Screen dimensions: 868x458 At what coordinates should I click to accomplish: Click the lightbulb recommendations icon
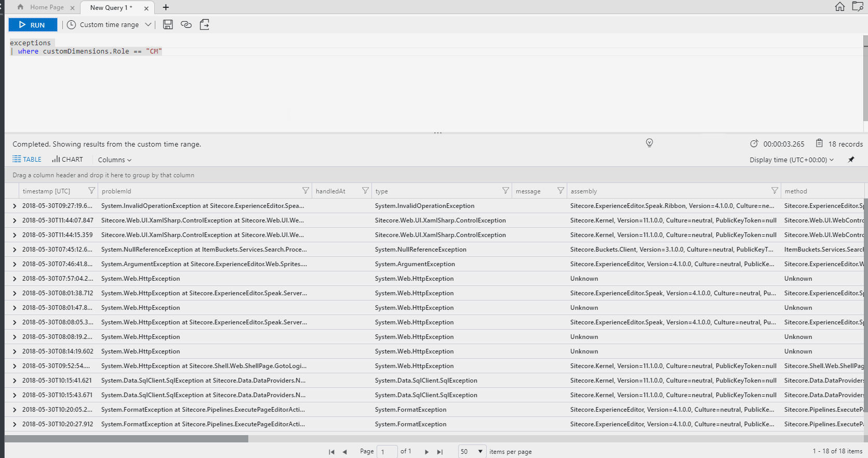pyautogui.click(x=649, y=143)
